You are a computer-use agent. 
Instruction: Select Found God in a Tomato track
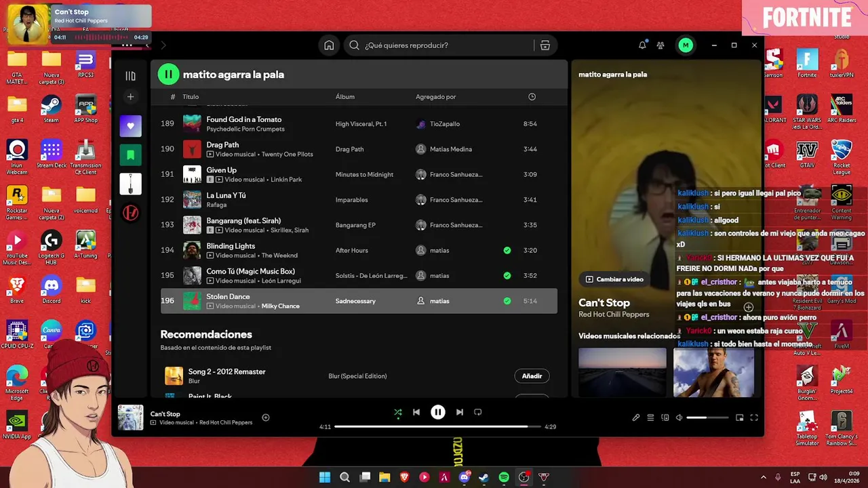click(359, 124)
